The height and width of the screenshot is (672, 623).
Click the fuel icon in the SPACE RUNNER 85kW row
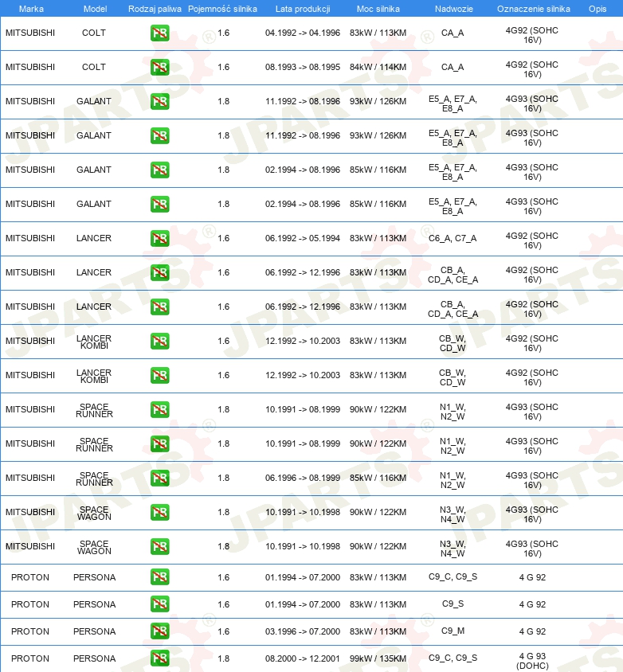click(159, 478)
